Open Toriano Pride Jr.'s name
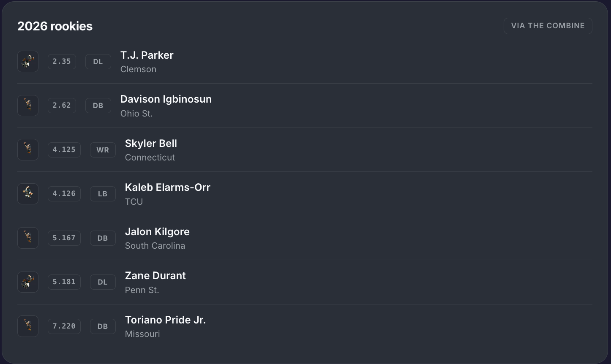 click(x=165, y=320)
